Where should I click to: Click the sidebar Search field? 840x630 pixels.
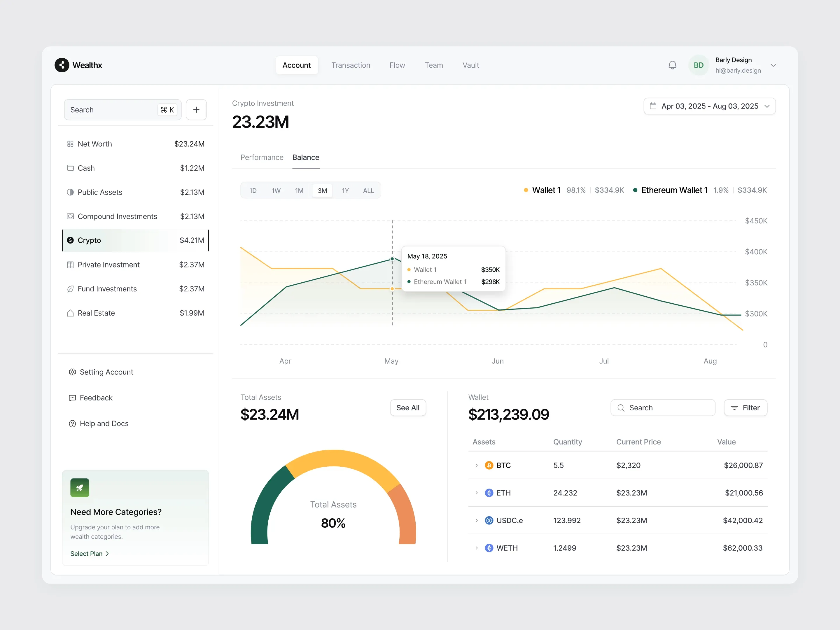point(123,110)
